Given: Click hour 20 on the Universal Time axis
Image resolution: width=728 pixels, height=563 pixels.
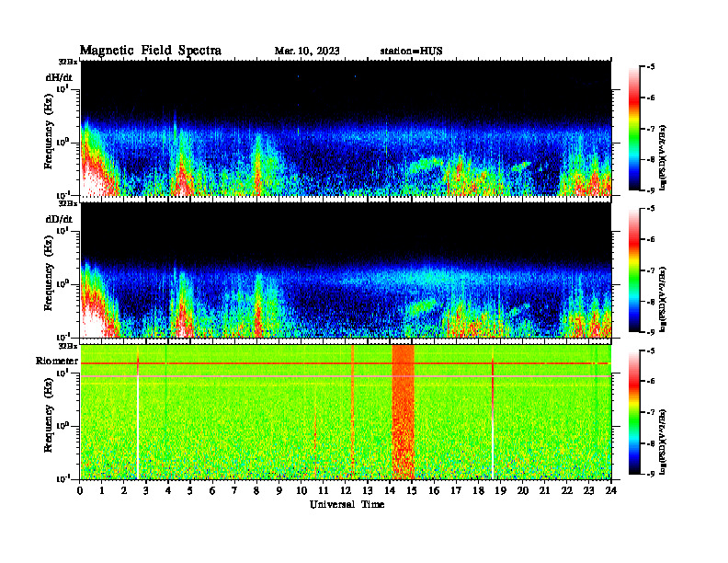Looking at the screenshot, I should [x=523, y=491].
